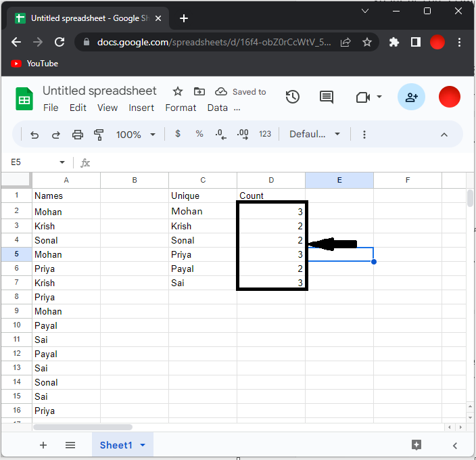This screenshot has height=460, width=476.
Task: Increase decimal places
Action: click(x=243, y=134)
